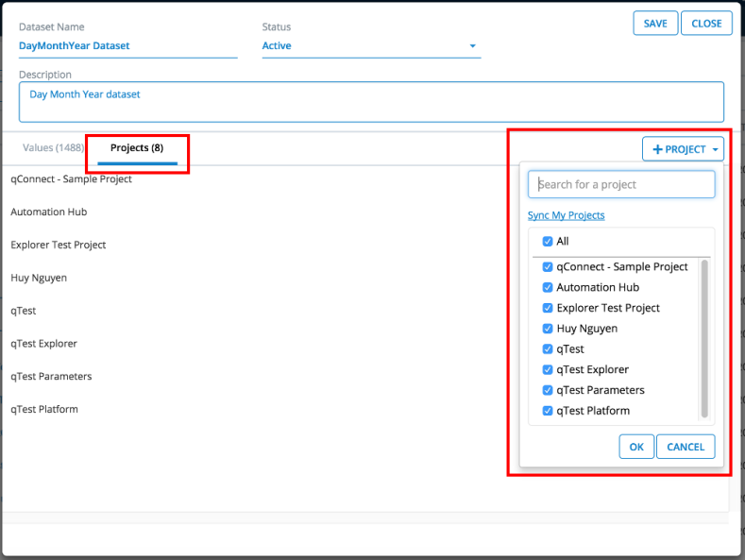The height and width of the screenshot is (560, 745).
Task: Click the Search for a project field
Action: (621, 185)
